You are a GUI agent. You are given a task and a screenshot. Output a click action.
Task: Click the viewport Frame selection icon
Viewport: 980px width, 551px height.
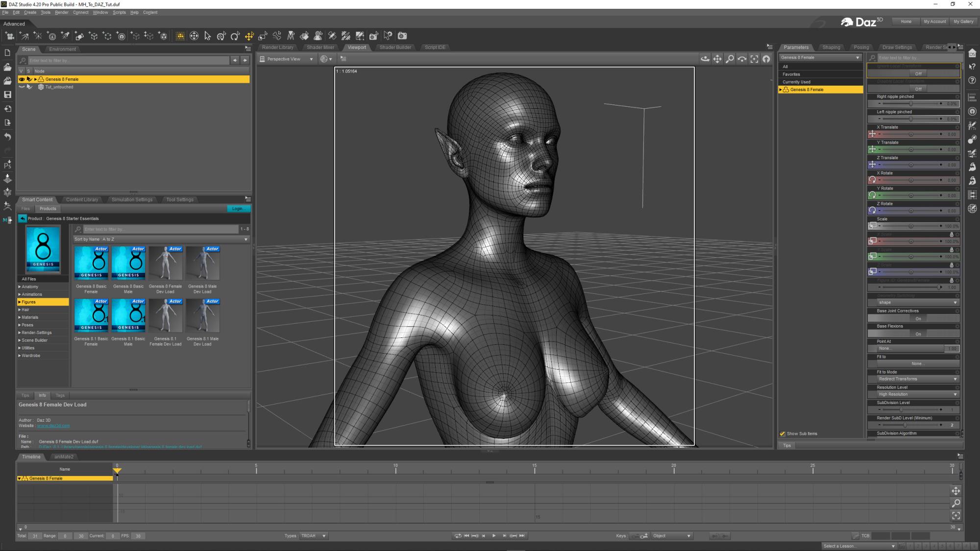754,59
